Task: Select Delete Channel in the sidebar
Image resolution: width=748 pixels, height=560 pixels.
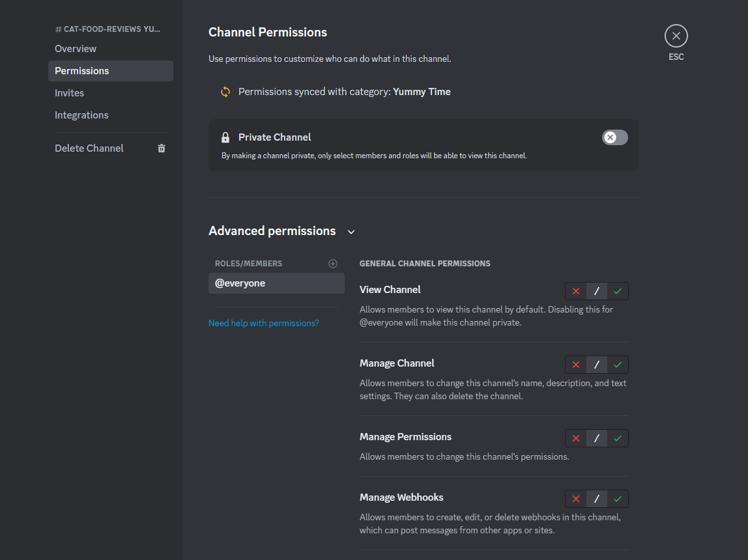Action: [89, 148]
